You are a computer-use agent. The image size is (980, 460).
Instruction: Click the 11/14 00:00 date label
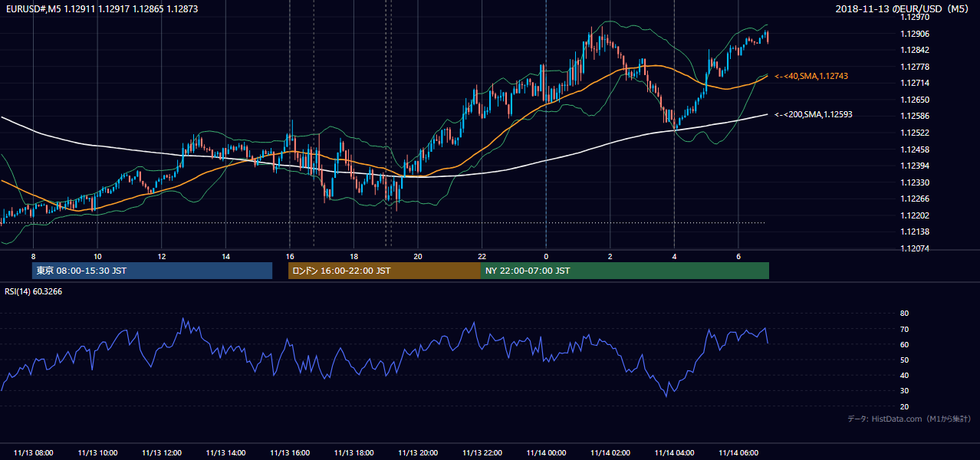tap(546, 453)
